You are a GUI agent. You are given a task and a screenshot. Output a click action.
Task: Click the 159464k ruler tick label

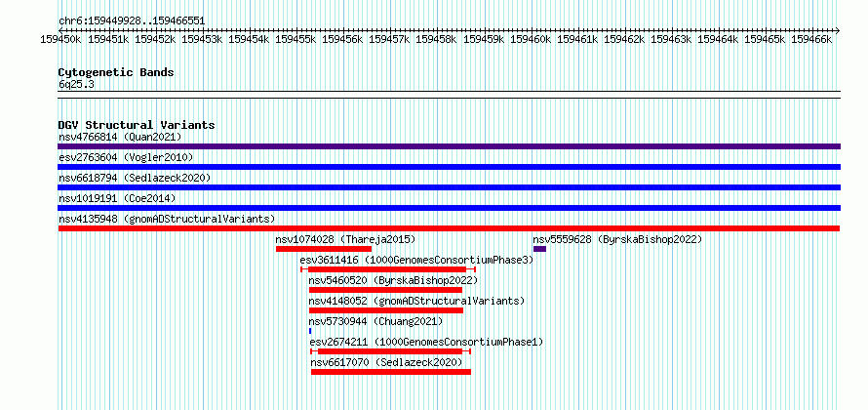pos(718,39)
